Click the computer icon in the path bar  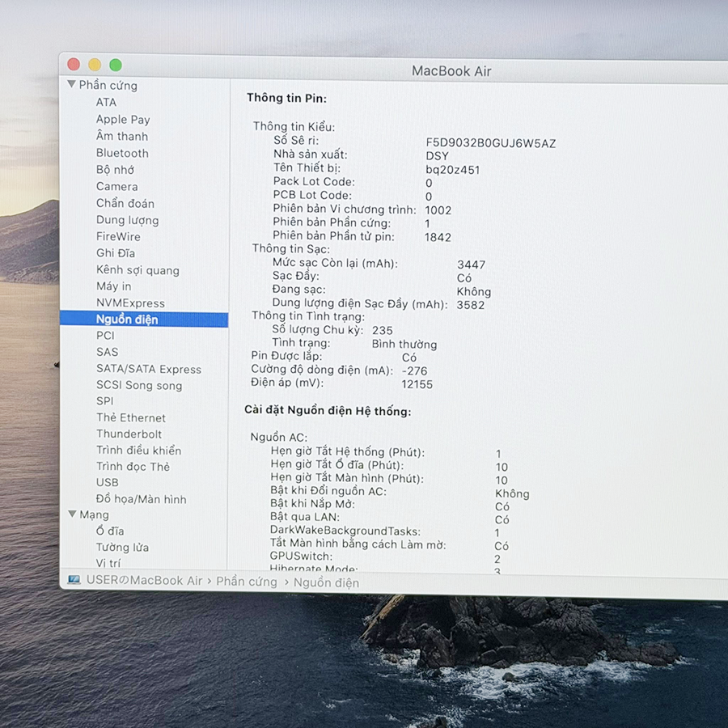coord(74,580)
